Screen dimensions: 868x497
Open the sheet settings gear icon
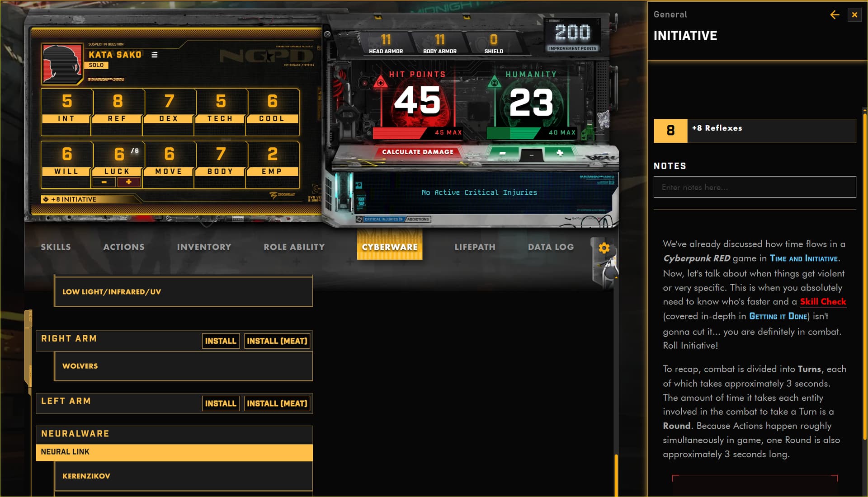coord(604,248)
